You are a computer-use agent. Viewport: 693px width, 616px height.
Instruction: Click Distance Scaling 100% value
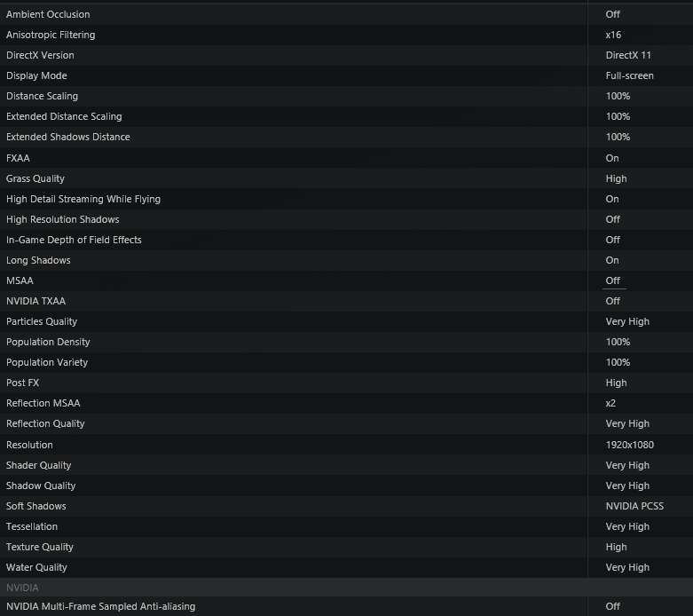[x=618, y=96]
